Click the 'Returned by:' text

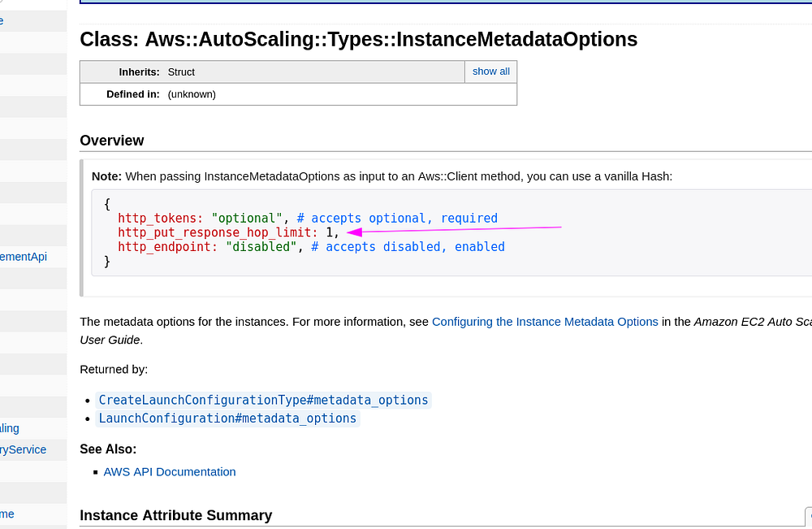pyautogui.click(x=114, y=370)
